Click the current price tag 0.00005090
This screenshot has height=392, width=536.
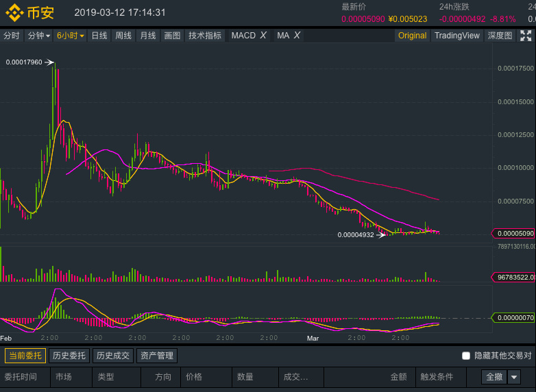click(513, 234)
